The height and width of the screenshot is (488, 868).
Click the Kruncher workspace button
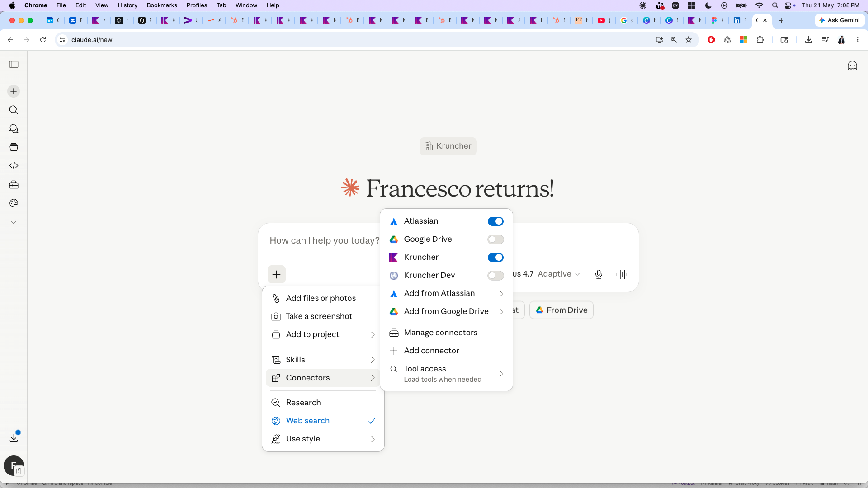pyautogui.click(x=448, y=146)
